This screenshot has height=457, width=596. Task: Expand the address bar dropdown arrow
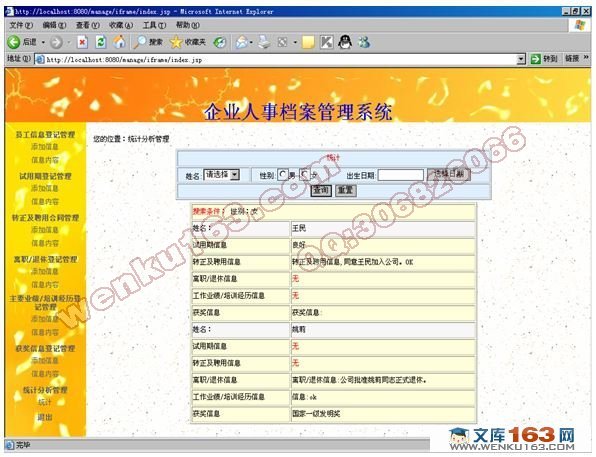tap(521, 59)
